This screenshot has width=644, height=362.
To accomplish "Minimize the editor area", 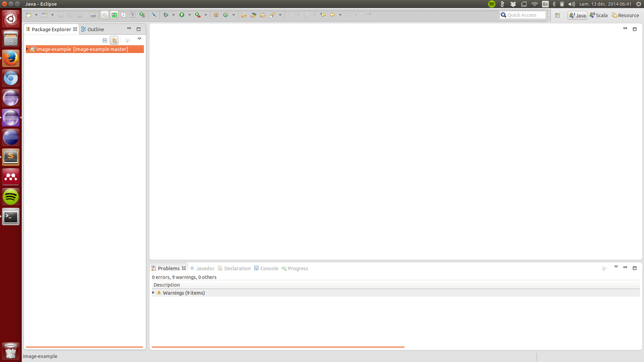I will [625, 28].
